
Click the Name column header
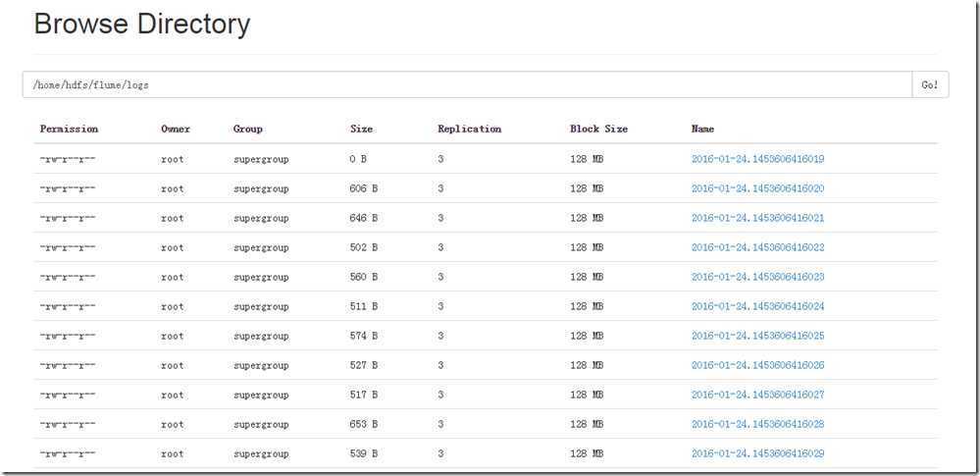(x=702, y=129)
